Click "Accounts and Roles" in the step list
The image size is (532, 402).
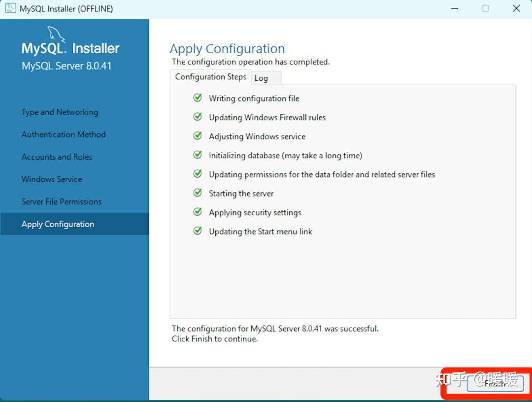(57, 157)
